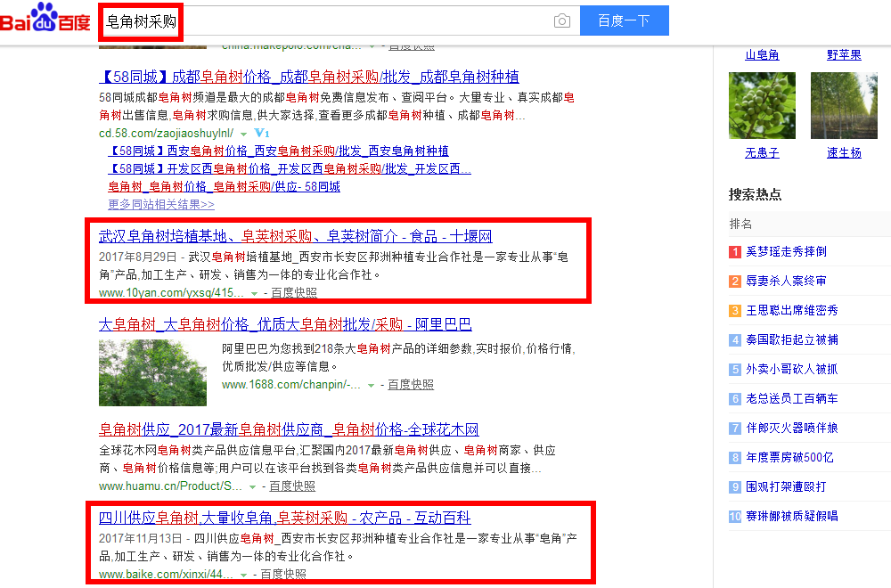Open hot search 辱妻杀人案终审
Image resolution: width=891 pixels, height=588 pixels.
(787, 282)
